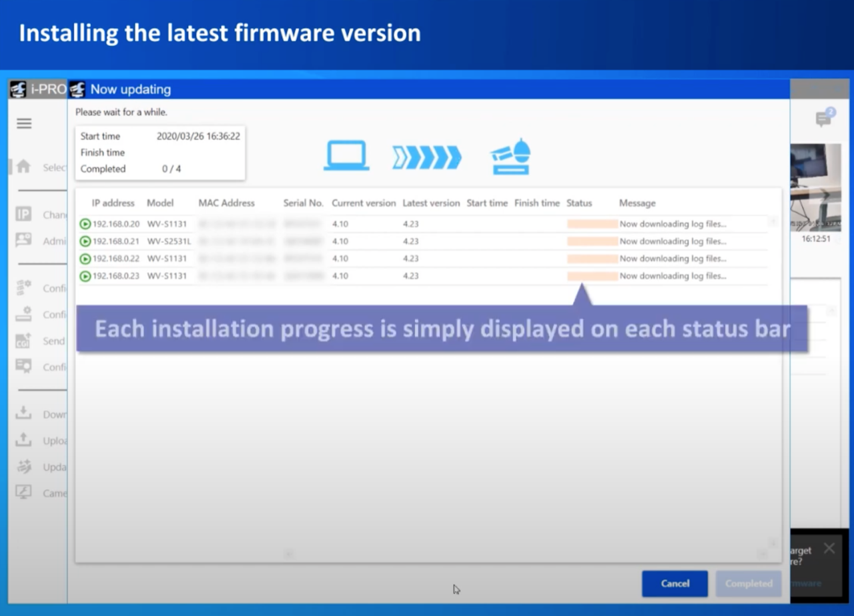Click the CGI send icon in sidebar

coord(23,341)
